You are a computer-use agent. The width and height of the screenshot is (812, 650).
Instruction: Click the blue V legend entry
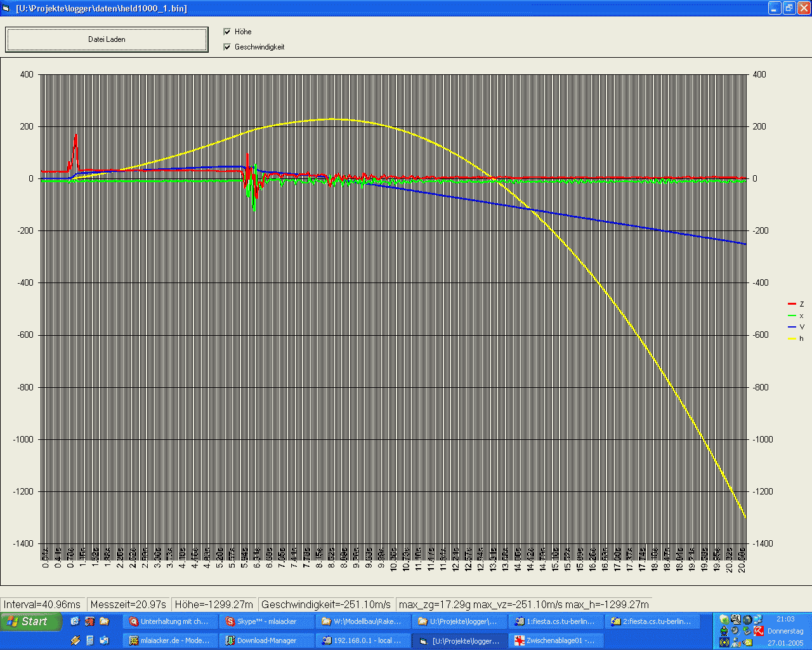pos(796,328)
